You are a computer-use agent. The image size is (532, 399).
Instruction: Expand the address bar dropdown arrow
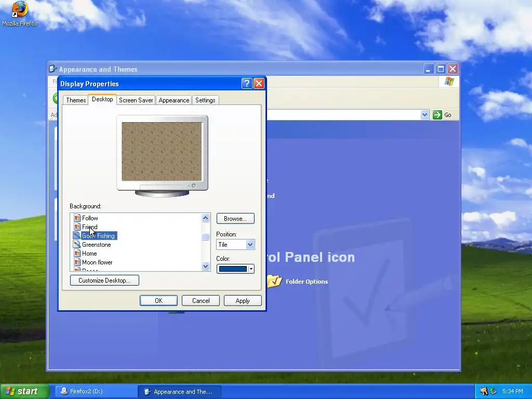[424, 115]
